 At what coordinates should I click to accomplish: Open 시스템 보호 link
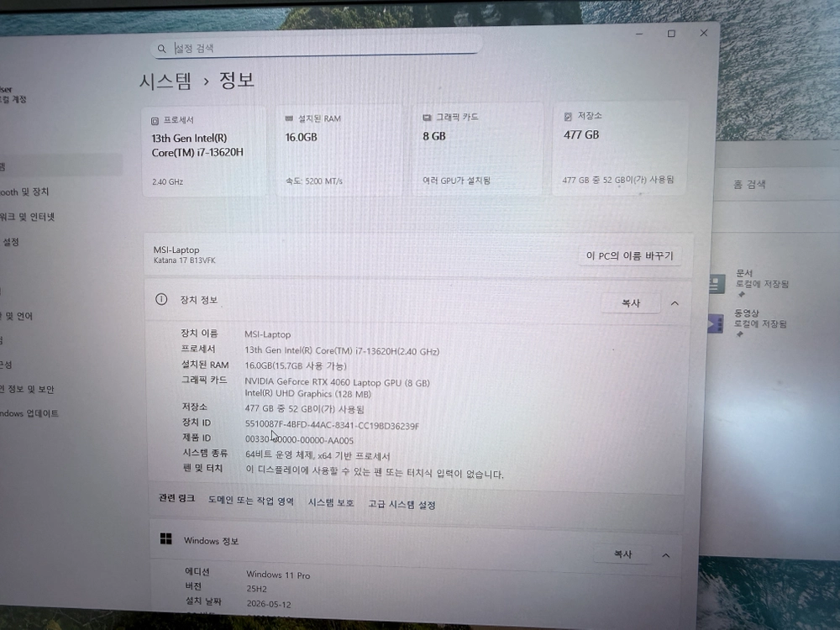330,502
